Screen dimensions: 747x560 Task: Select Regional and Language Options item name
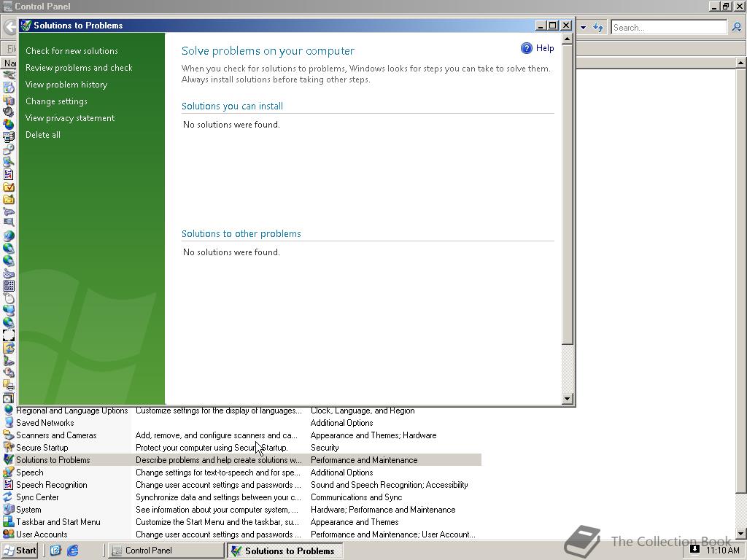click(x=72, y=410)
